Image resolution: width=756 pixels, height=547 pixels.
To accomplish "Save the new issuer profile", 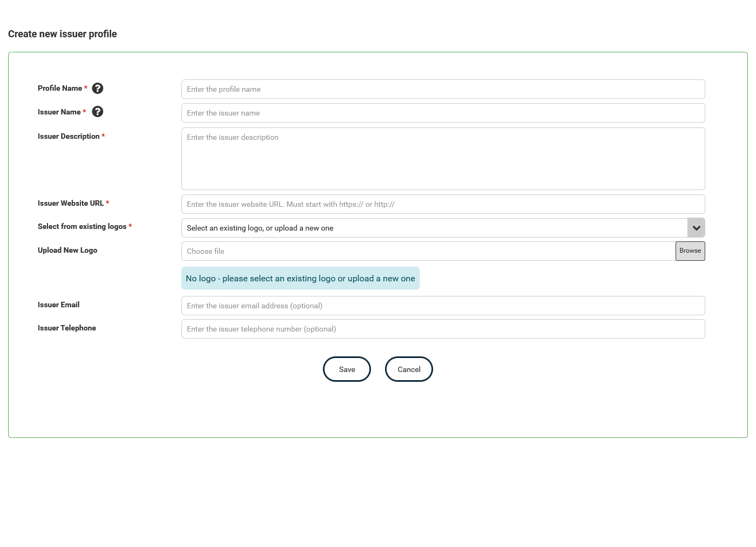I will 347,369.
